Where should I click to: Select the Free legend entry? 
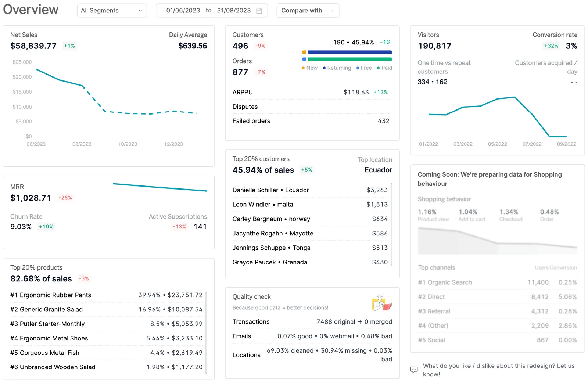click(x=364, y=68)
